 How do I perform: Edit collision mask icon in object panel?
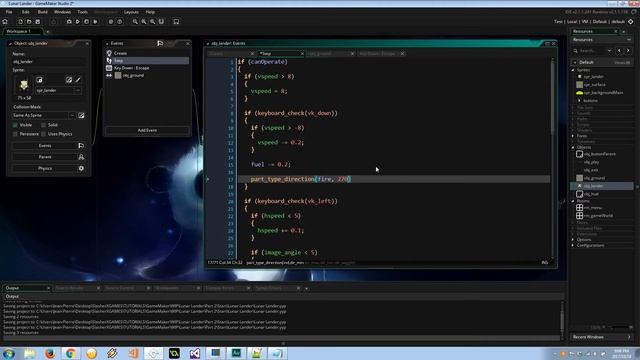click(x=81, y=116)
